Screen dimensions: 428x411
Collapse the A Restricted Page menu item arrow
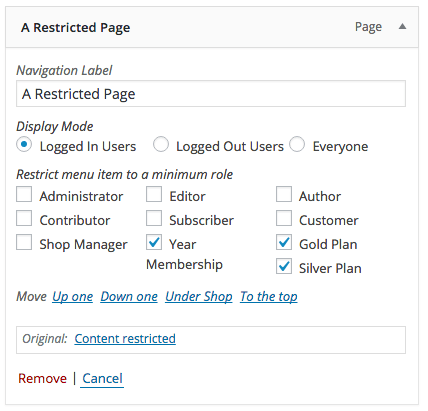click(402, 26)
